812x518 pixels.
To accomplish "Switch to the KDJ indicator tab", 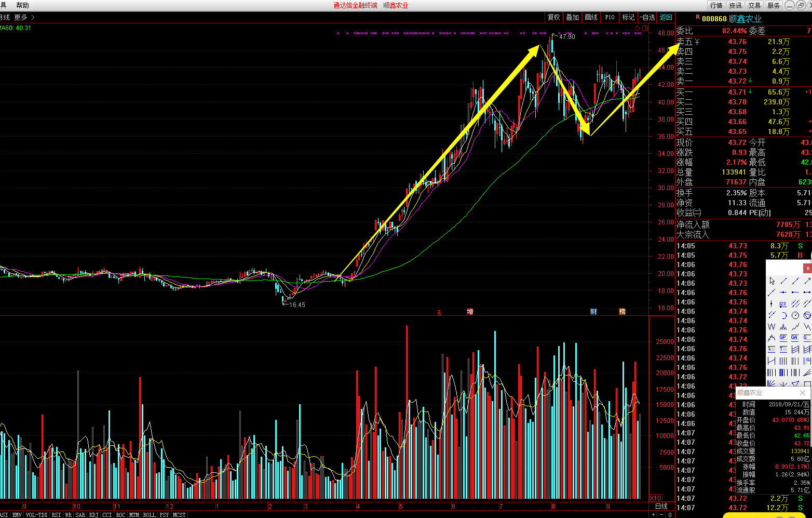I will [93, 515].
